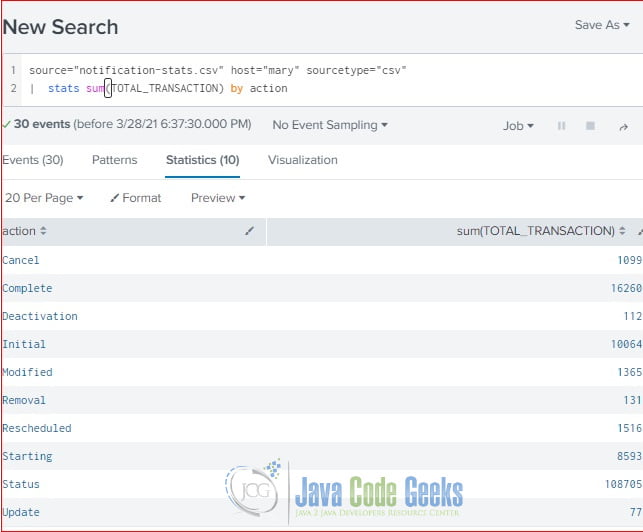This screenshot has height=532, width=643.
Task: Click the 'Cancel' action value
Action: point(21,260)
